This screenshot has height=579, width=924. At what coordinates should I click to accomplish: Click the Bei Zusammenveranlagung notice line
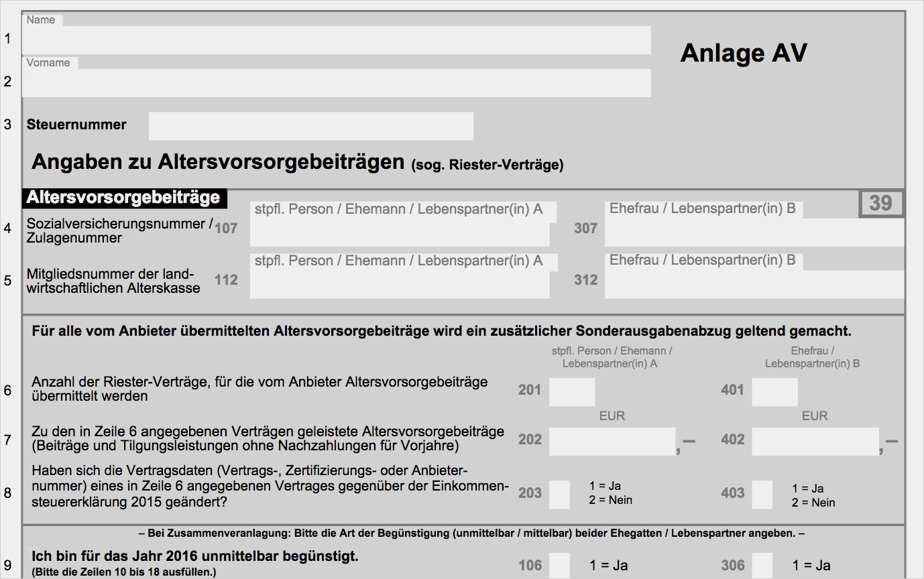(x=471, y=534)
